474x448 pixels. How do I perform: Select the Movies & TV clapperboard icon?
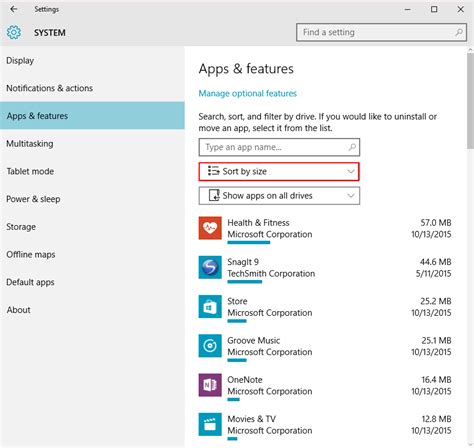tap(210, 425)
